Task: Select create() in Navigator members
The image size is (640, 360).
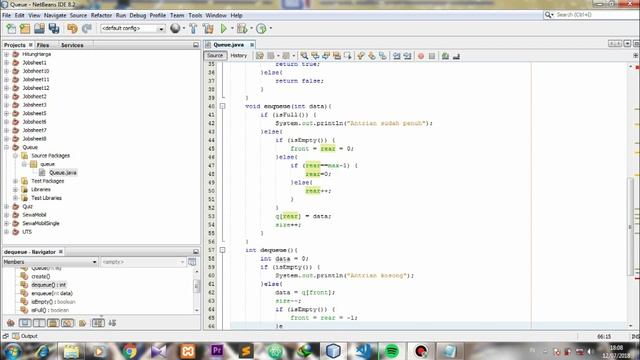Action: point(40,276)
